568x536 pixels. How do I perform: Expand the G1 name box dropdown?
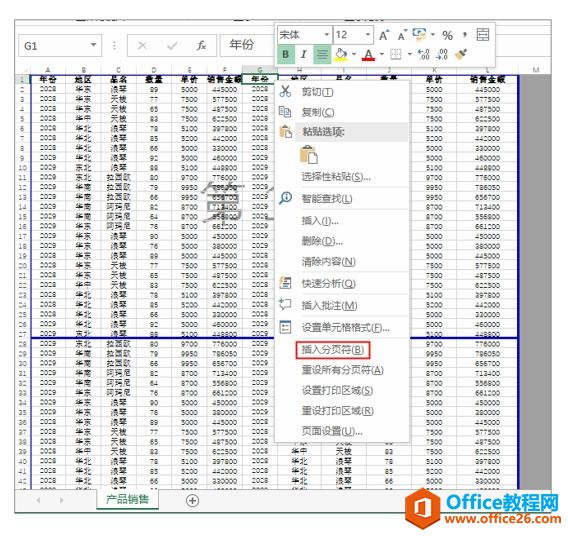[93, 45]
